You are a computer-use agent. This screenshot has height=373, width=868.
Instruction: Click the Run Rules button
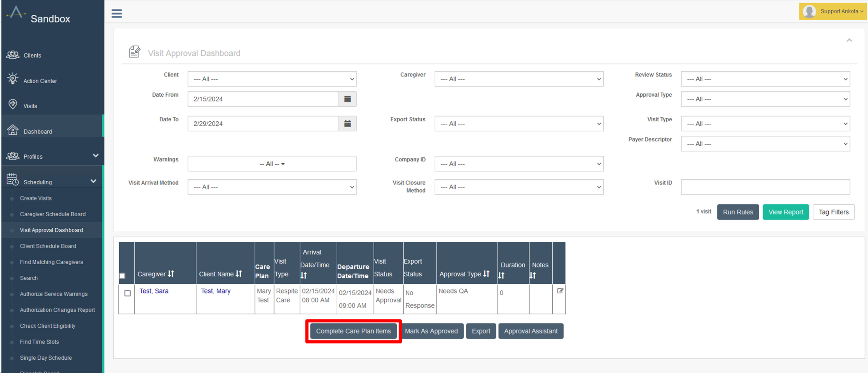[737, 212]
